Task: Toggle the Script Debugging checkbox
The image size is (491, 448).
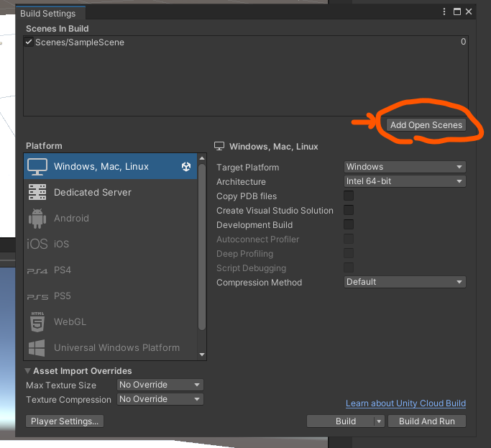Action: (349, 268)
